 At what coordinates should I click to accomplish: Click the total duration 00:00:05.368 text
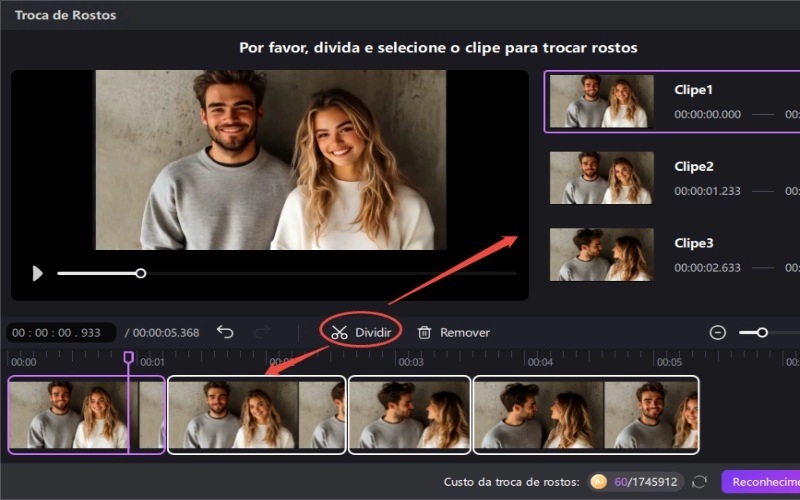pos(166,333)
